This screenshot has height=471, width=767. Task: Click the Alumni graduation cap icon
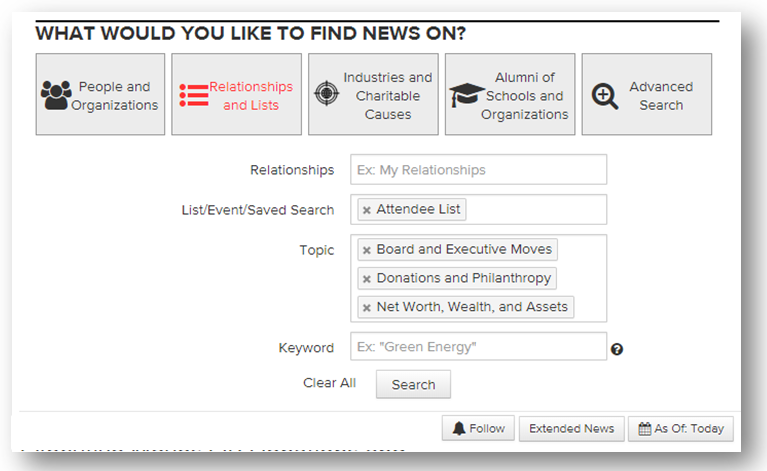466,96
